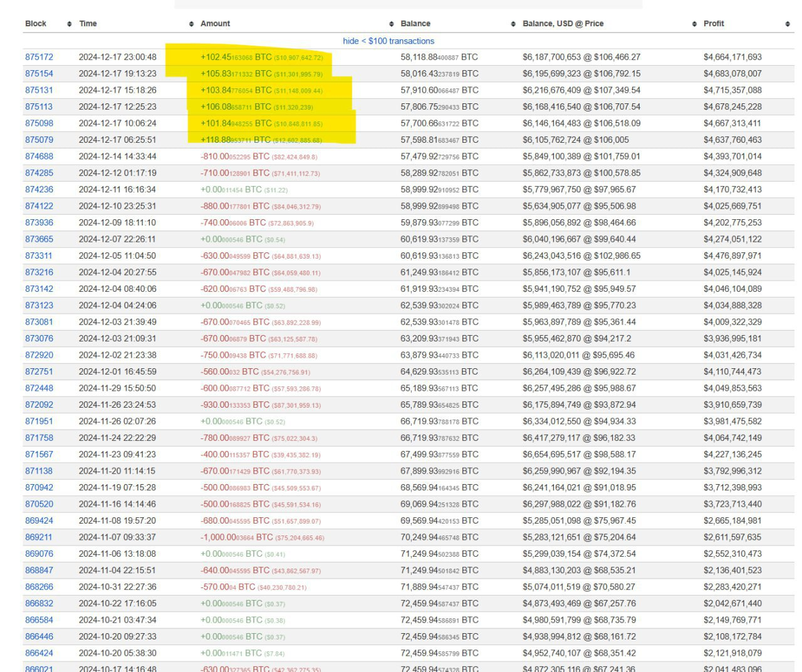802x672 pixels.
Task: Open block 875154 details
Action: pos(39,73)
